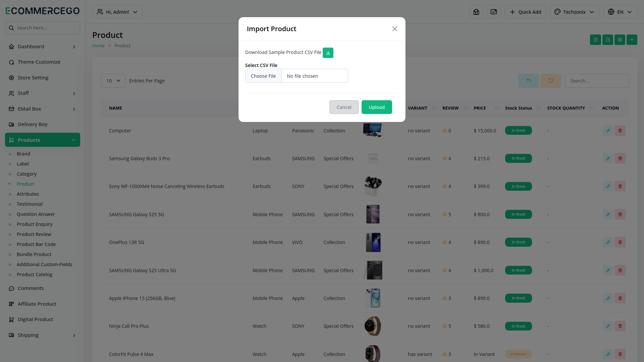Cancel the import dialog

pyautogui.click(x=344, y=107)
